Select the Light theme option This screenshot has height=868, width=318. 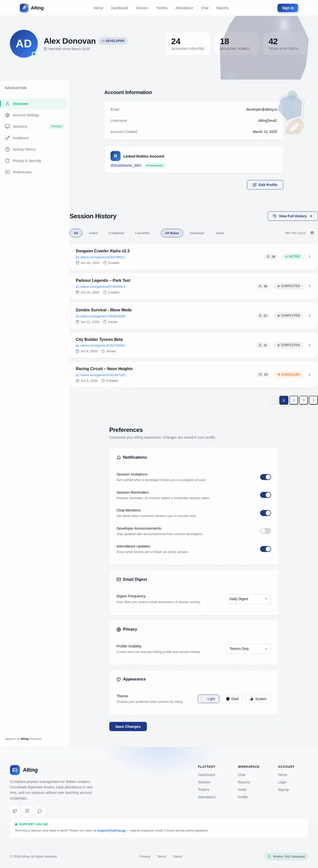(209, 699)
